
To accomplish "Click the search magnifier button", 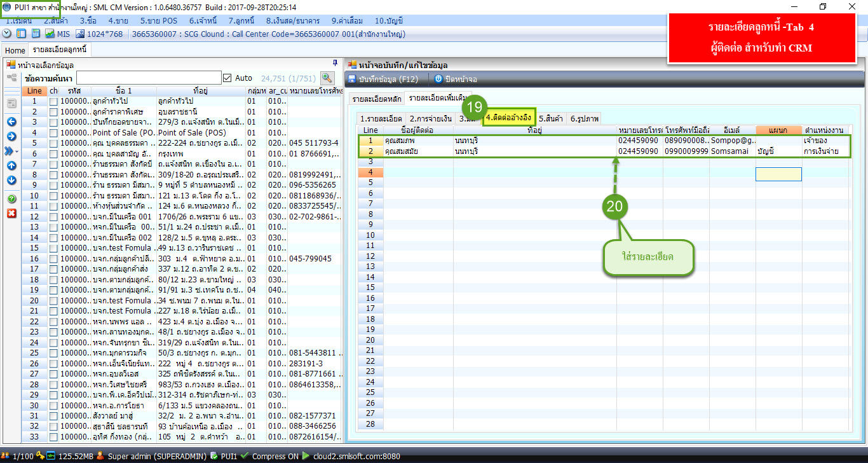I will 327,78.
